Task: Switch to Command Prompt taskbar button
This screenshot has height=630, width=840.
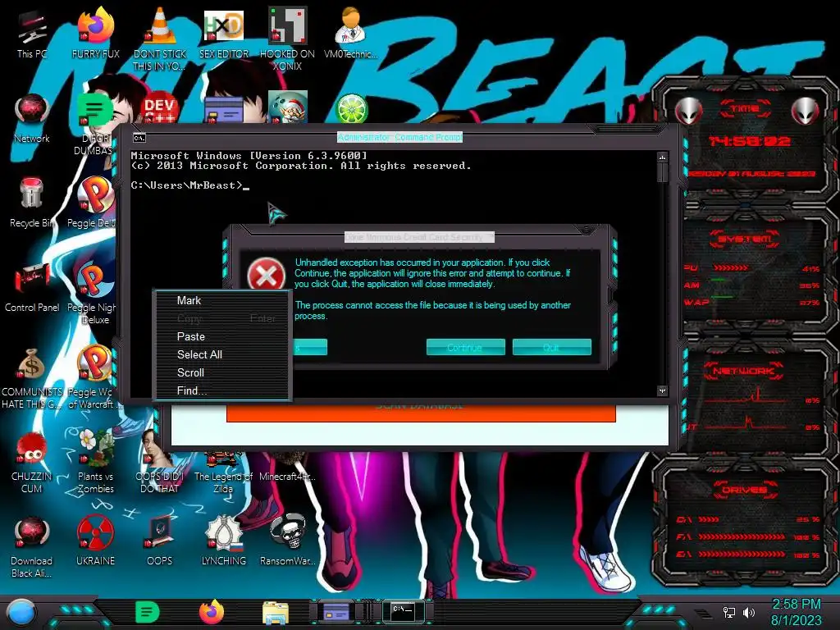Action: click(404, 610)
